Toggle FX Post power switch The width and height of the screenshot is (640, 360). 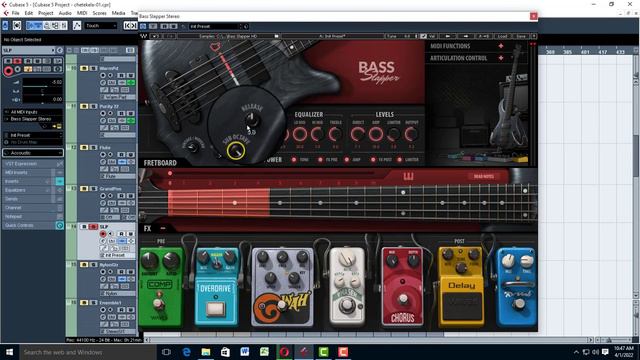point(373,160)
